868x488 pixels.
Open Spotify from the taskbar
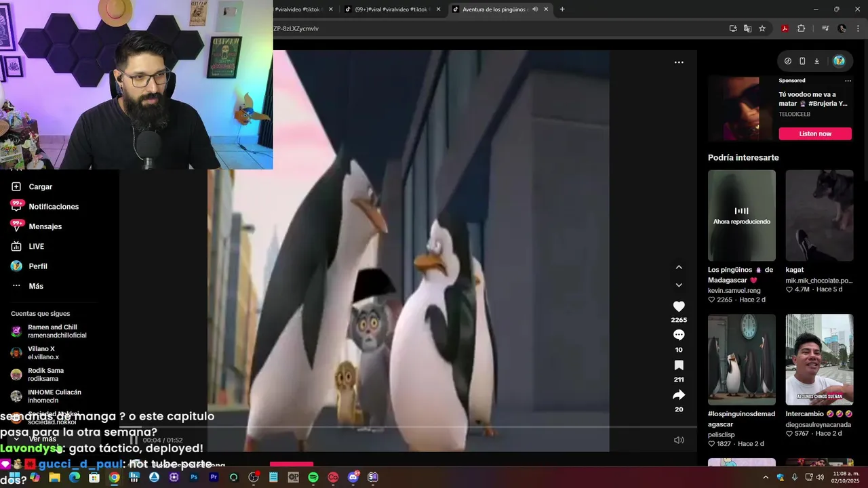click(x=313, y=477)
